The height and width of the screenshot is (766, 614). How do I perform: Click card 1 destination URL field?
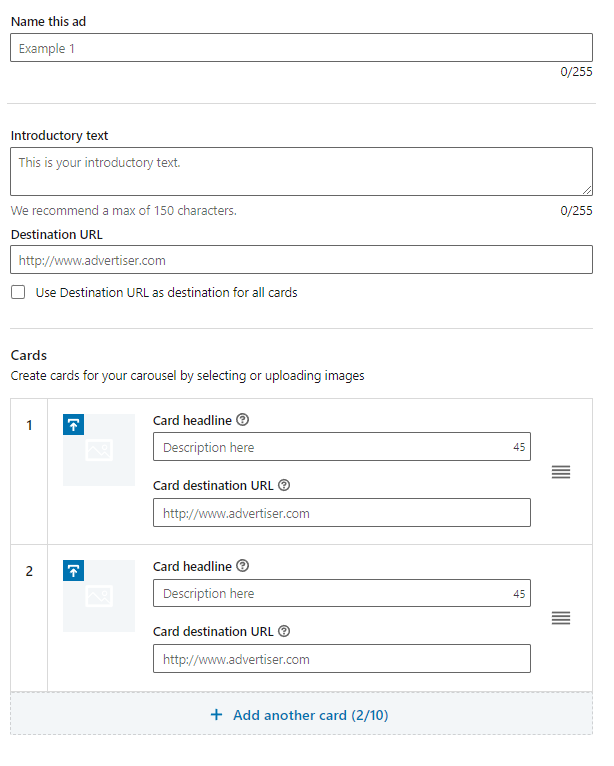point(341,513)
